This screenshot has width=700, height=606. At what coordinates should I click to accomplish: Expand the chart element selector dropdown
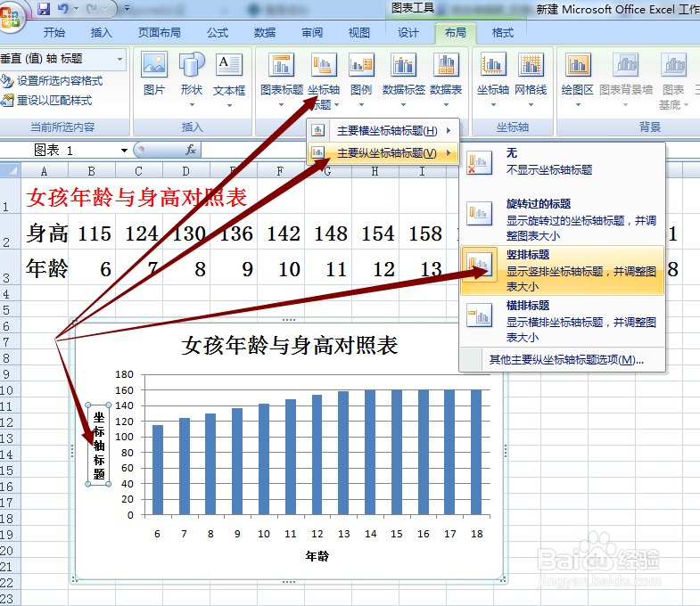pyautogui.click(x=119, y=59)
